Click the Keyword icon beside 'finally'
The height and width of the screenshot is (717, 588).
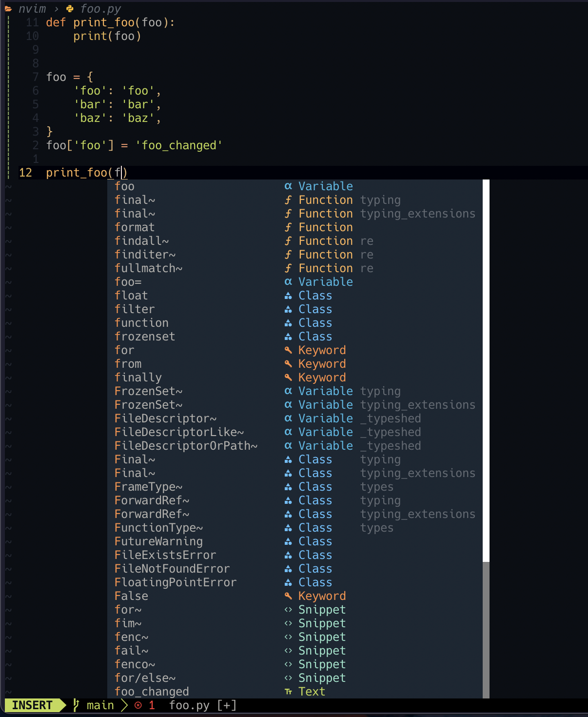[288, 377]
